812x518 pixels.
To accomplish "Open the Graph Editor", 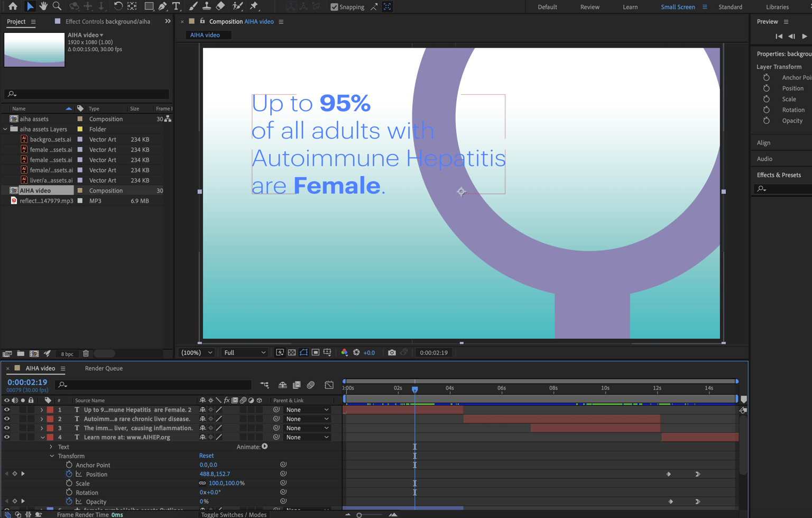I will [x=329, y=385].
